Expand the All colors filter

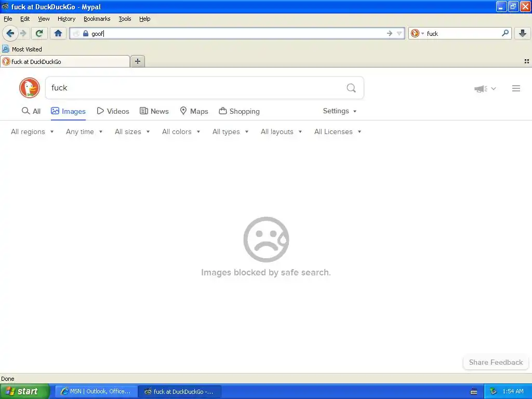click(x=181, y=131)
